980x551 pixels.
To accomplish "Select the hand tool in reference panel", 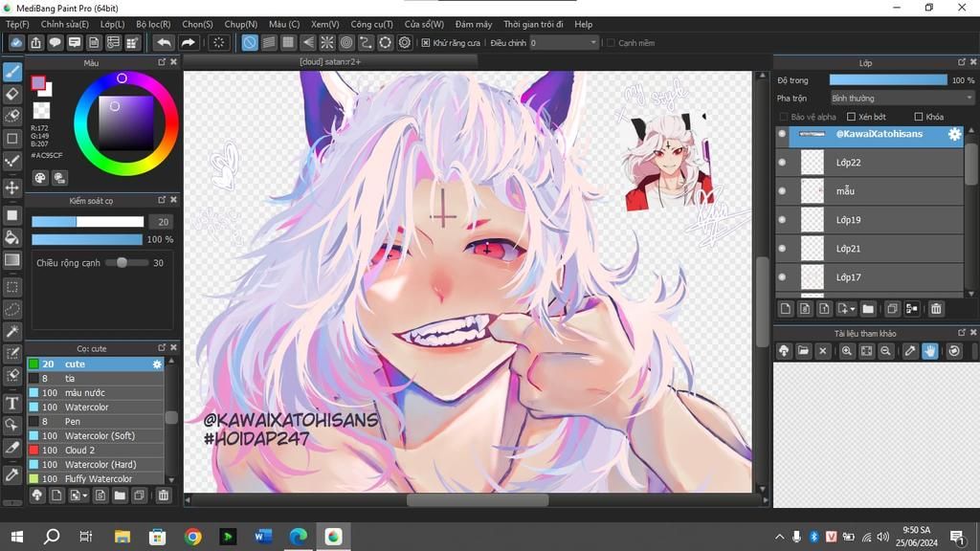I will [930, 351].
